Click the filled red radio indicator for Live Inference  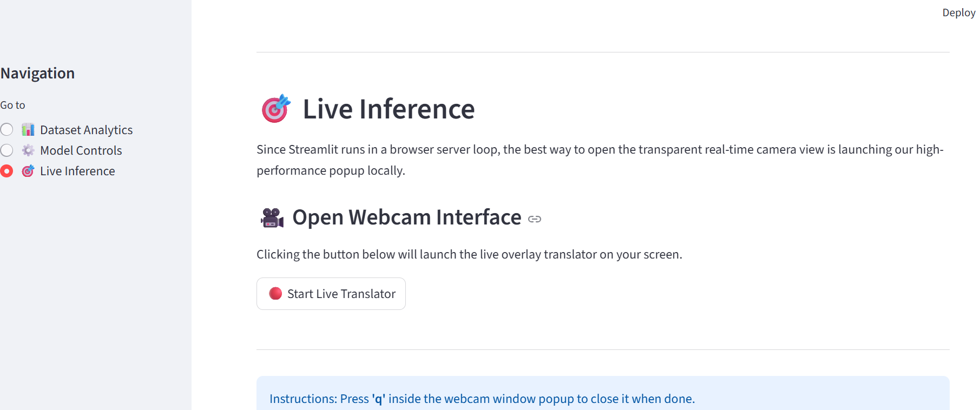click(7, 171)
